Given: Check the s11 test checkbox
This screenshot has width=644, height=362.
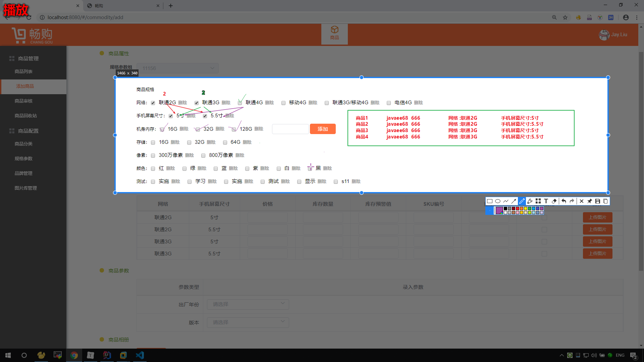Looking at the screenshot, I should coord(336,182).
